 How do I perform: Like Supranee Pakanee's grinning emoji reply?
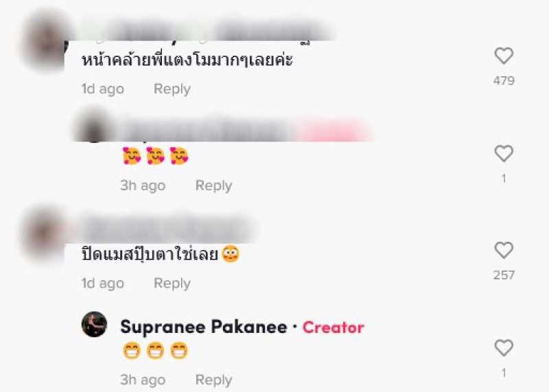coord(504,348)
